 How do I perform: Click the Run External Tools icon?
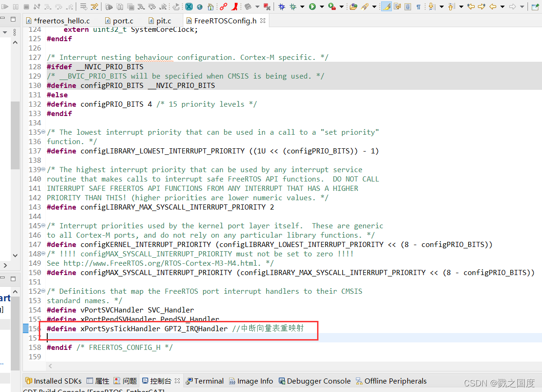click(332, 7)
